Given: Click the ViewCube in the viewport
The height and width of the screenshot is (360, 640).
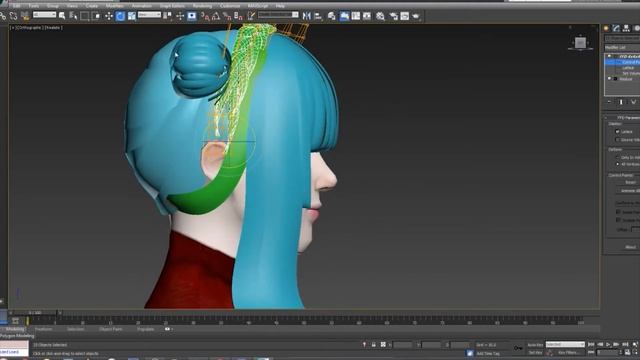Looking at the screenshot, I should (580, 42).
